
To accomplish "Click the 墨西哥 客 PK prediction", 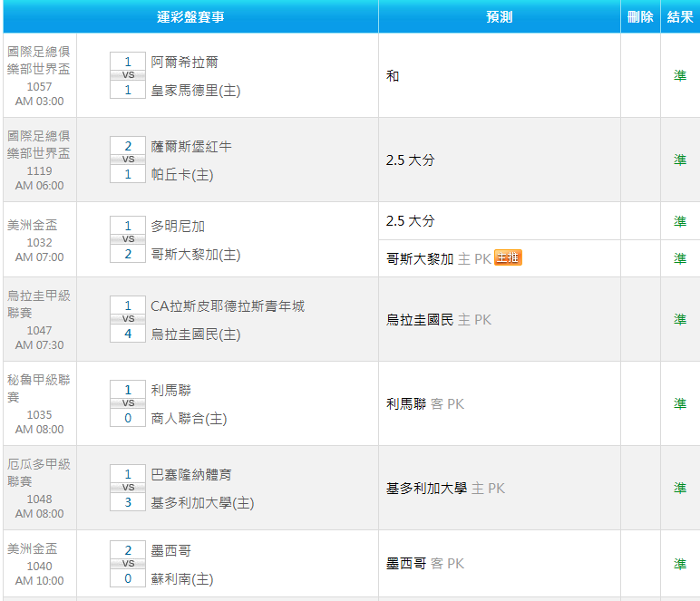I will pyautogui.click(x=425, y=564).
